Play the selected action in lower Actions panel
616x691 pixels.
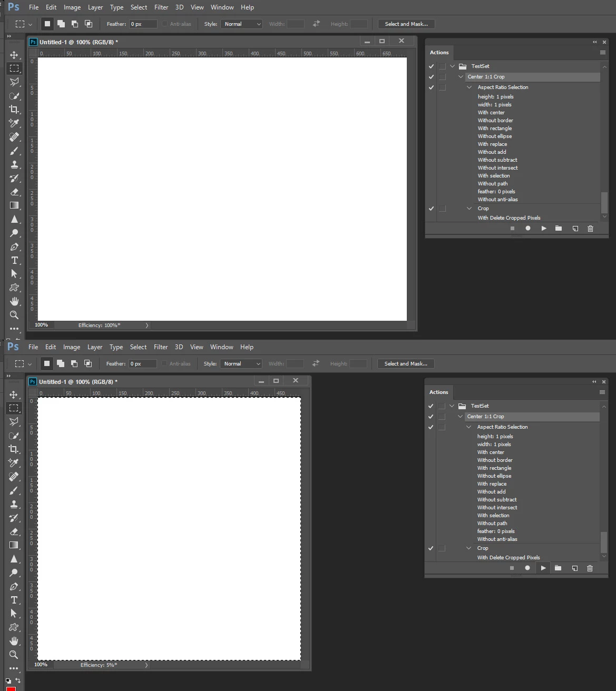click(x=543, y=568)
